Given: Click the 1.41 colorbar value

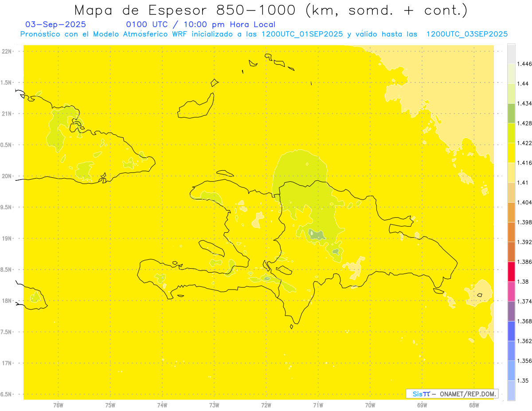Looking at the screenshot, I should pyautogui.click(x=523, y=183).
